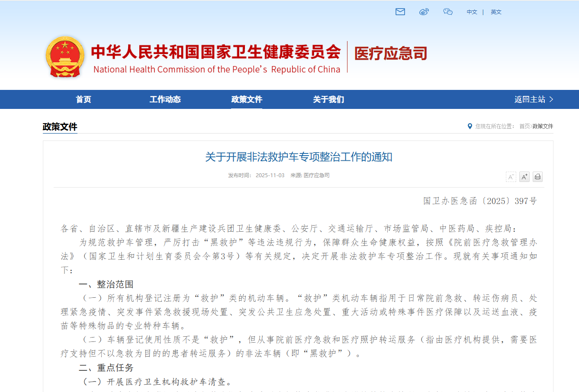Click the 医疗应急司 header title
The image size is (579, 392).
coord(391,54)
